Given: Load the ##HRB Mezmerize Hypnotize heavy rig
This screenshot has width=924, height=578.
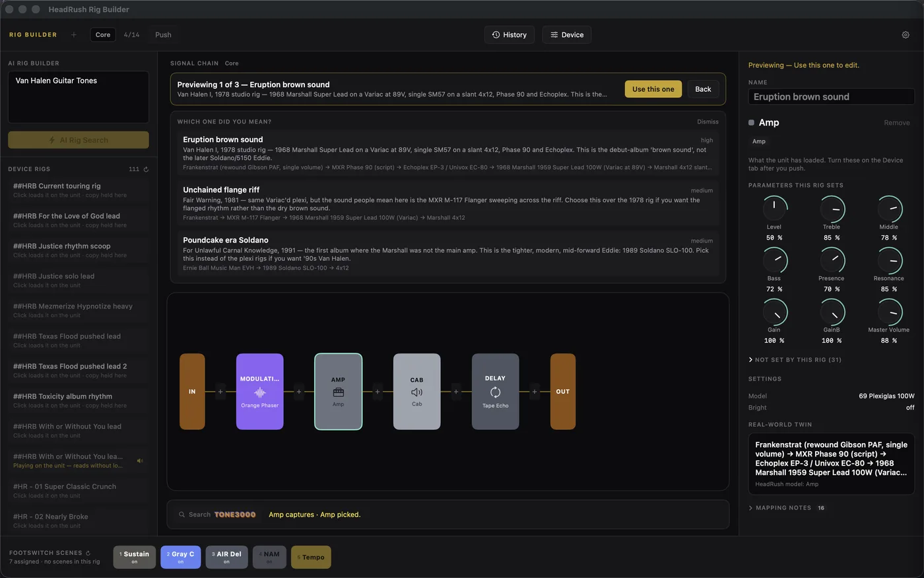Looking at the screenshot, I should (79, 310).
